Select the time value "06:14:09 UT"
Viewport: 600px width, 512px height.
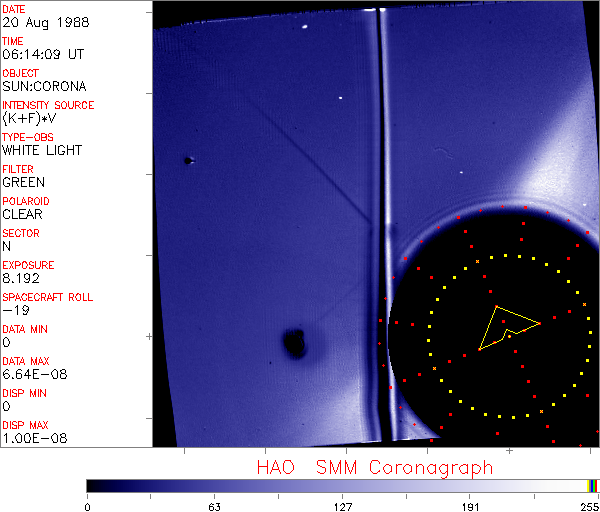(41, 55)
